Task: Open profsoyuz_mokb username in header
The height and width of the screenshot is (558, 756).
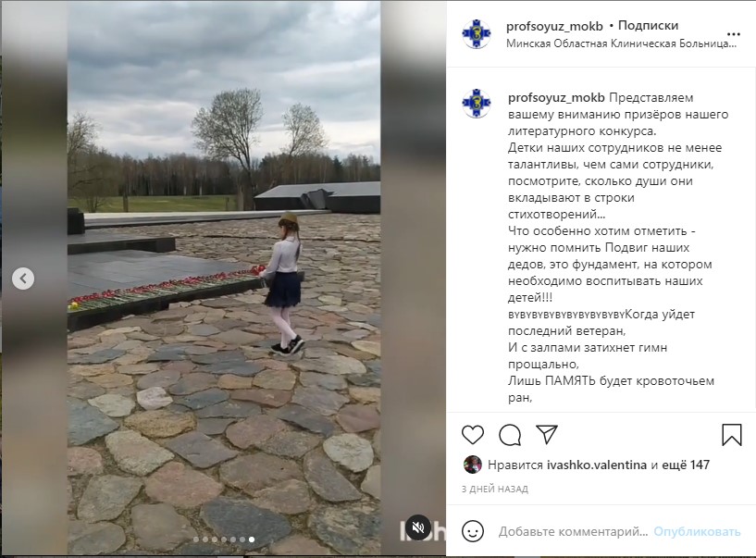Action: (x=554, y=26)
